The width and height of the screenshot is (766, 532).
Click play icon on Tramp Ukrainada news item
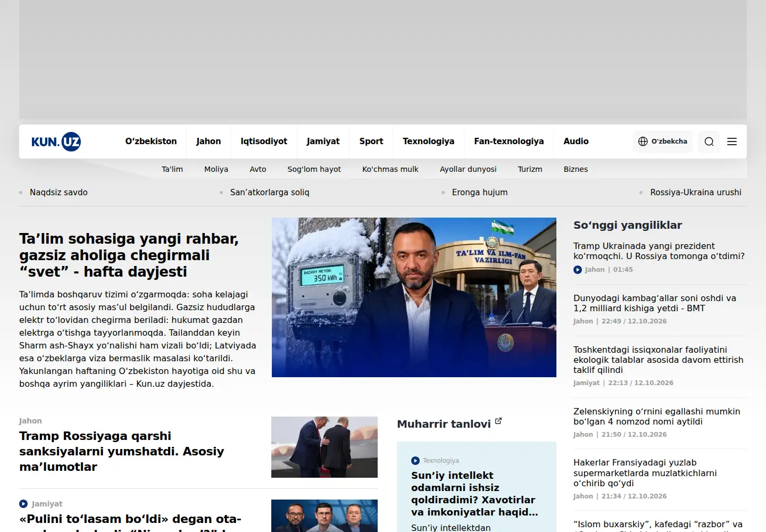tap(578, 270)
